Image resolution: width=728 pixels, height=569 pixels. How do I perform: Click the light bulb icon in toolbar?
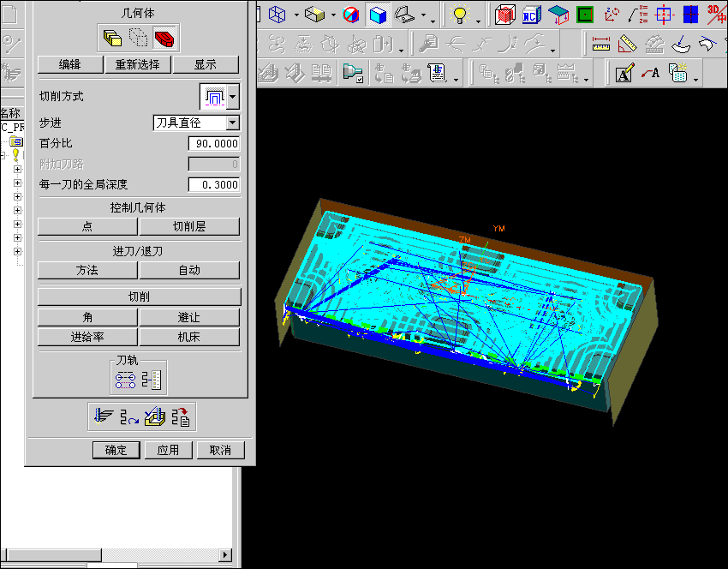(460, 15)
